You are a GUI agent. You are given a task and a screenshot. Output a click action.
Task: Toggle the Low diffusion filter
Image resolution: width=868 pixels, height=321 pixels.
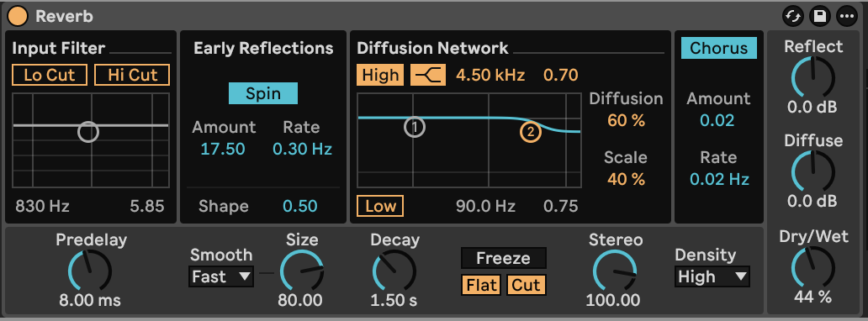click(380, 207)
